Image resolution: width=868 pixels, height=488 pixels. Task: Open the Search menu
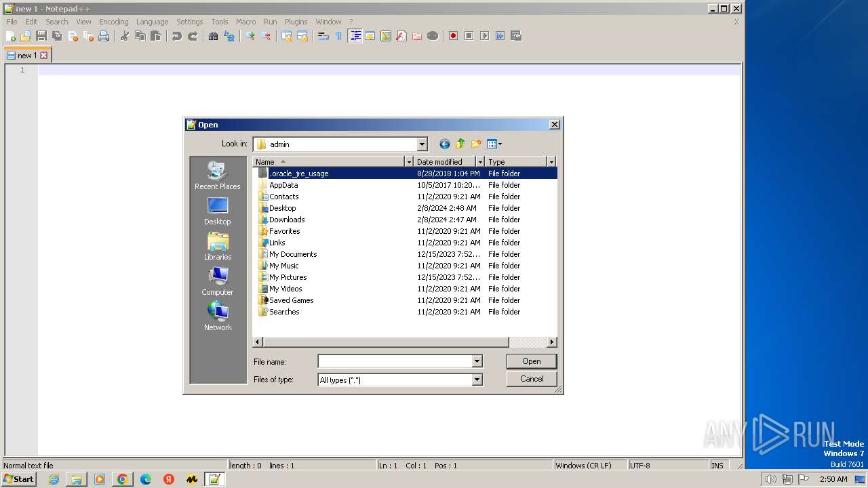pos(57,22)
